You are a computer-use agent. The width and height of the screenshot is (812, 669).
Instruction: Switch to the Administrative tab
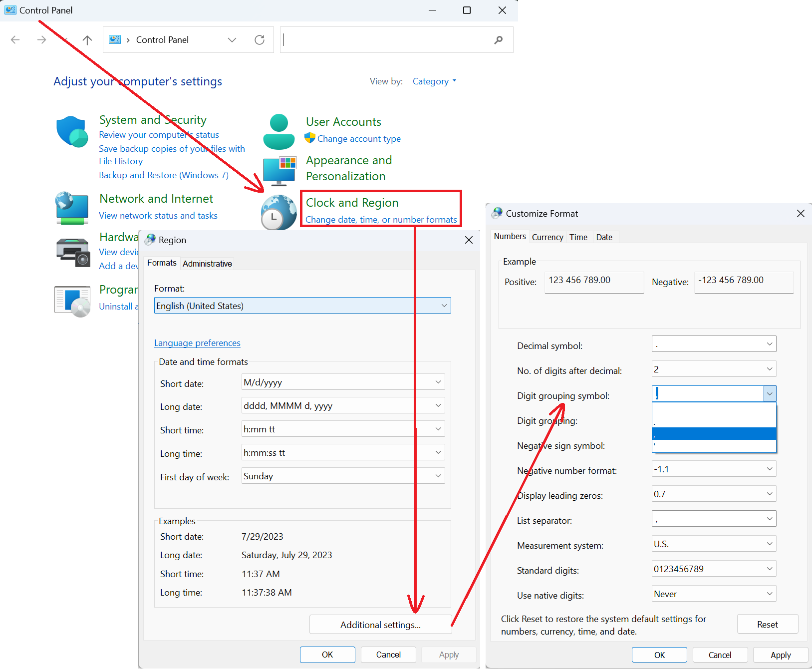click(207, 264)
